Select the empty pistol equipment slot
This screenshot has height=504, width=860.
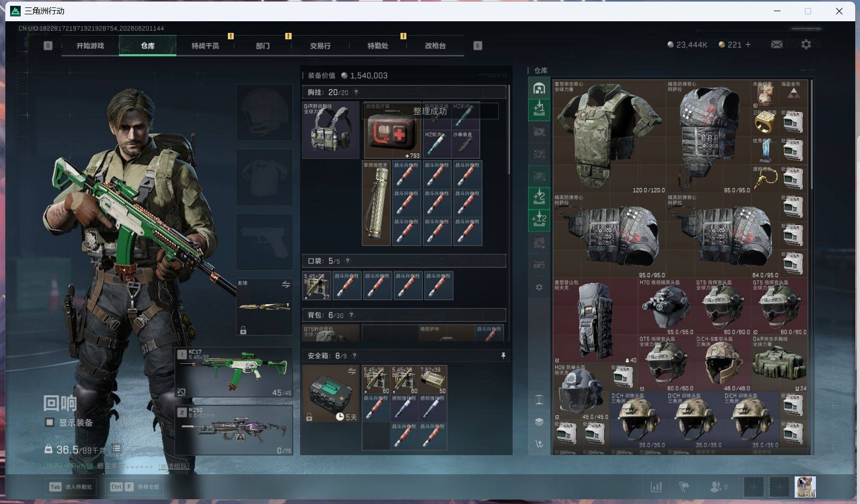[265, 242]
